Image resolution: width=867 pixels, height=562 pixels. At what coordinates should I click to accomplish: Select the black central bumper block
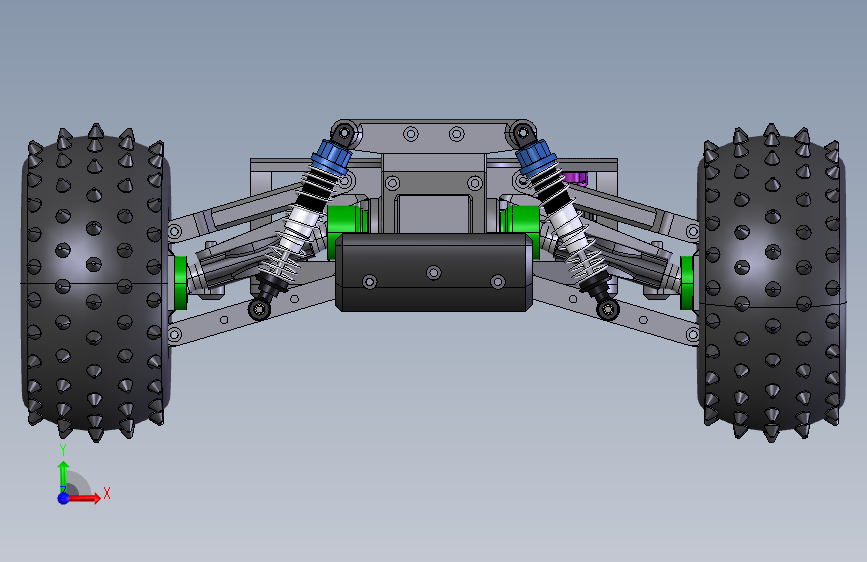(x=434, y=272)
